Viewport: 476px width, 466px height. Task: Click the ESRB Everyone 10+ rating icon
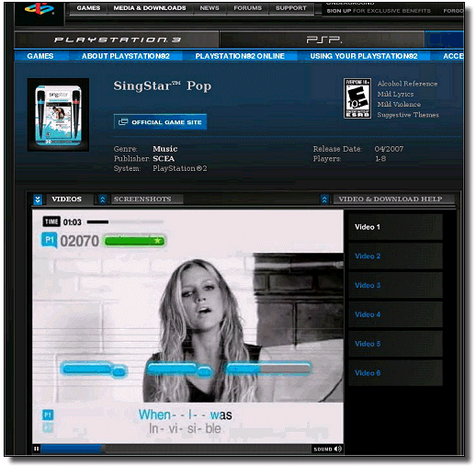click(x=357, y=98)
